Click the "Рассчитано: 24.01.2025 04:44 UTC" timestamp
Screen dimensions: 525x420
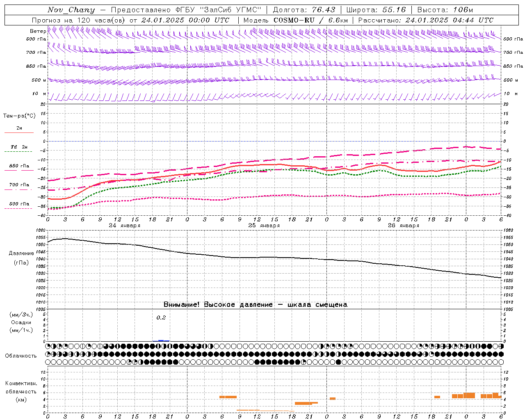tap(426, 20)
